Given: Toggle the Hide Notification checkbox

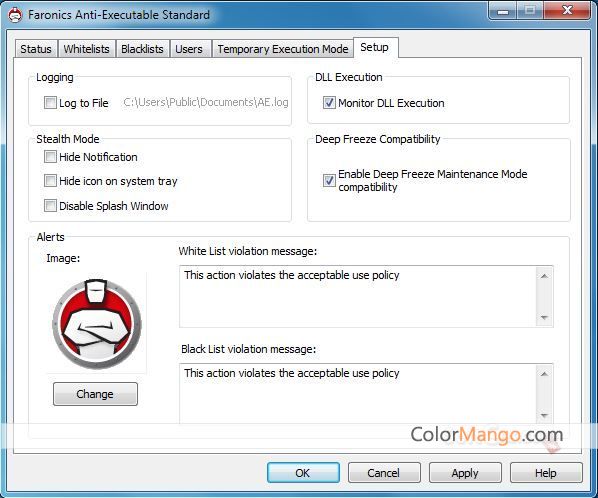Looking at the screenshot, I should (x=50, y=157).
